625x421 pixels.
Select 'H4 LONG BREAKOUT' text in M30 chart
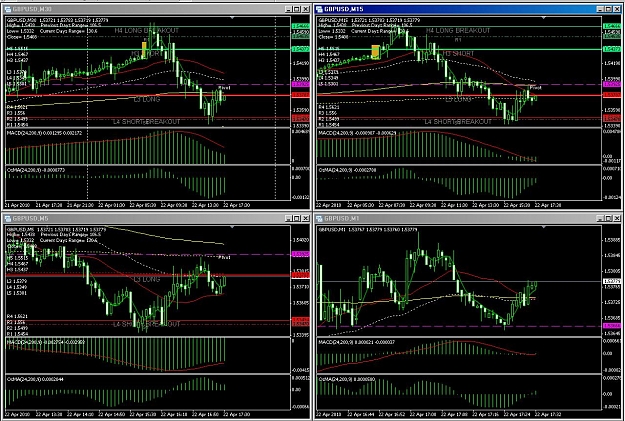(147, 30)
